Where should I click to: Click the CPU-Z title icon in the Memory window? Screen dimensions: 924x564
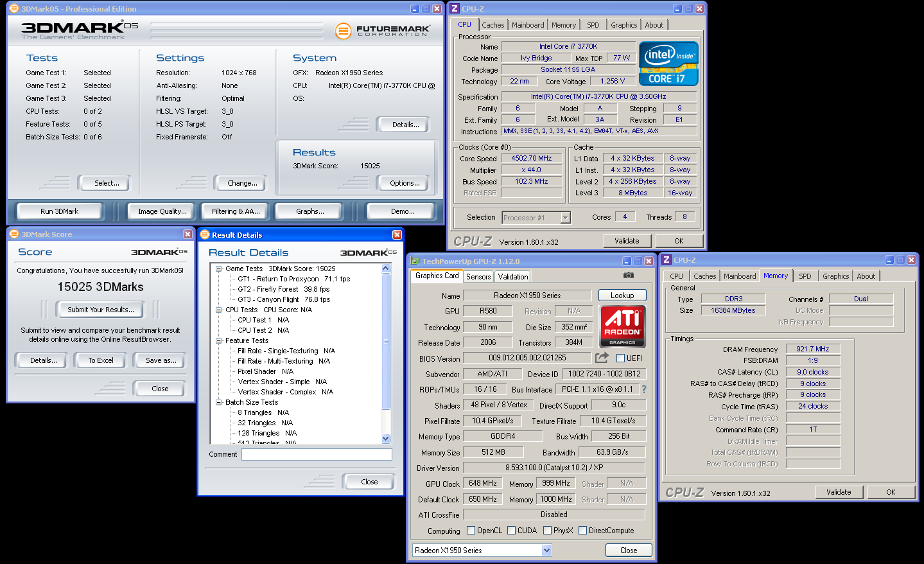tap(667, 260)
